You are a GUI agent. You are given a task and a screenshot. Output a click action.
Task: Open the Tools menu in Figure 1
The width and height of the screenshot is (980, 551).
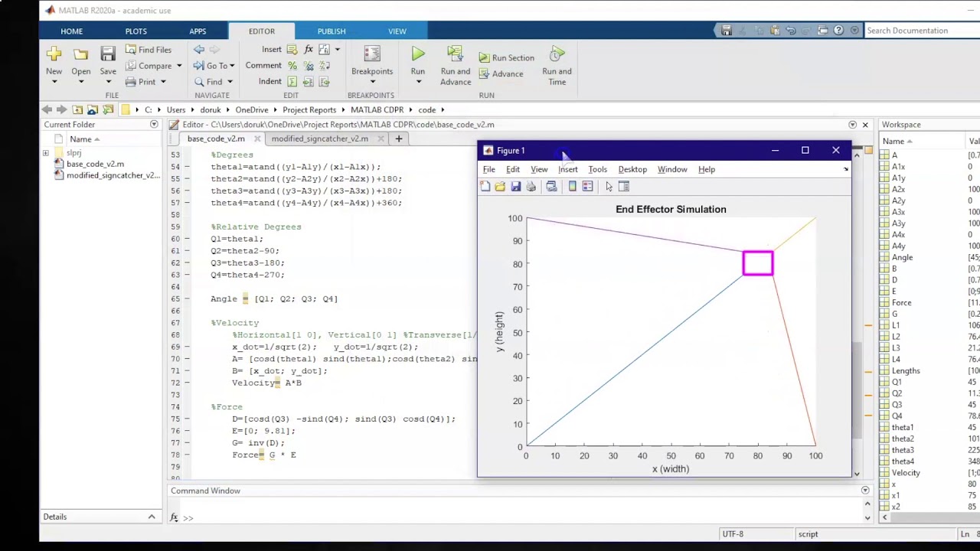coord(597,169)
